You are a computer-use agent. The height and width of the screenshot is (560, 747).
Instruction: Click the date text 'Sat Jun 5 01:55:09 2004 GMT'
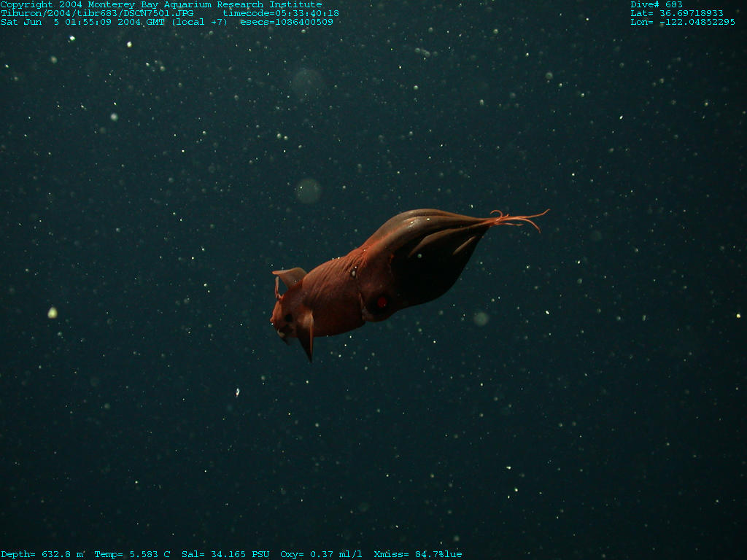coord(83,22)
